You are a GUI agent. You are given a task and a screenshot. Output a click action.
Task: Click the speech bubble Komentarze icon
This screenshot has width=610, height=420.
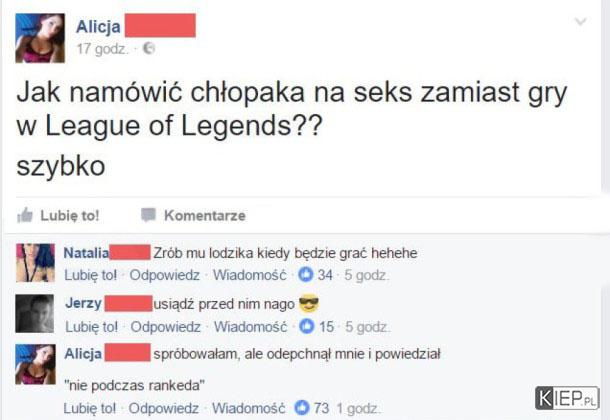point(148,215)
